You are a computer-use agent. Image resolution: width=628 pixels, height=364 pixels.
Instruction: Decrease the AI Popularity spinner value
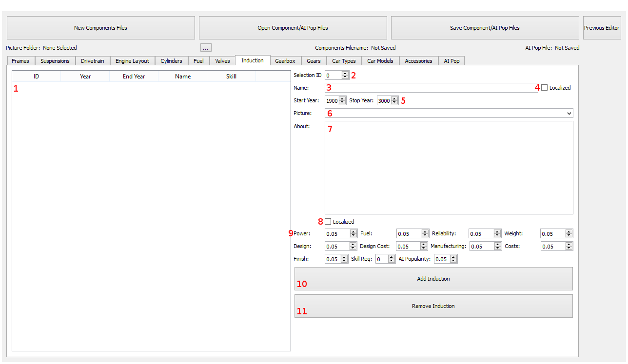453,261
